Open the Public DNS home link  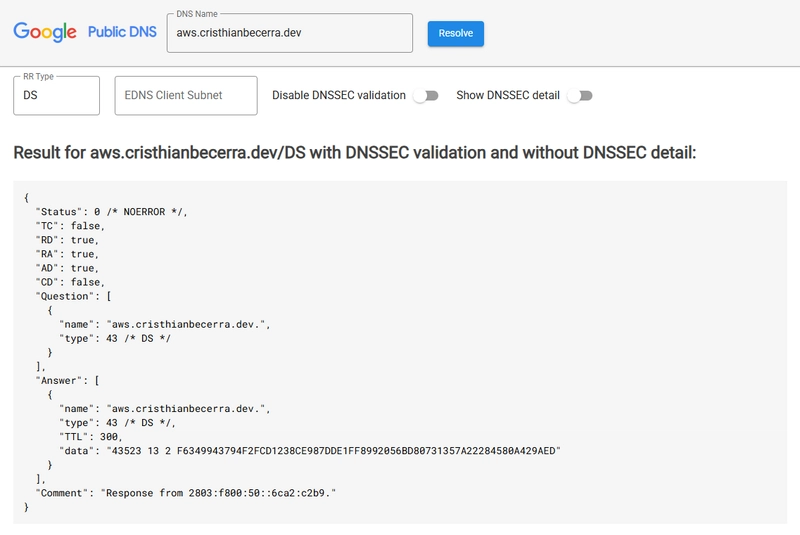click(122, 32)
